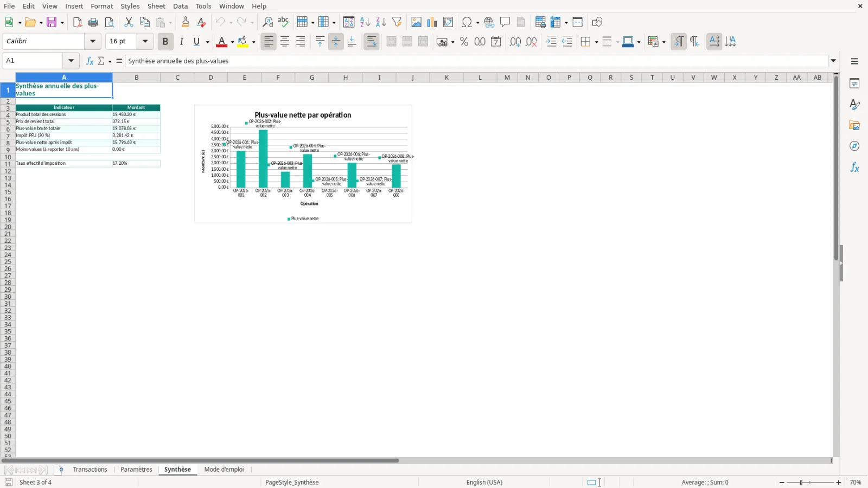Expand the formula bar

click(834, 61)
